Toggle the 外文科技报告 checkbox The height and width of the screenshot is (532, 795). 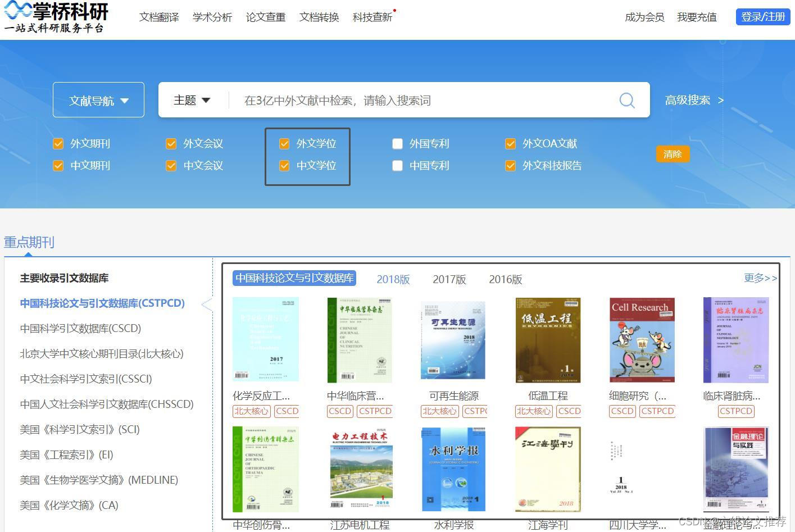pyautogui.click(x=511, y=166)
